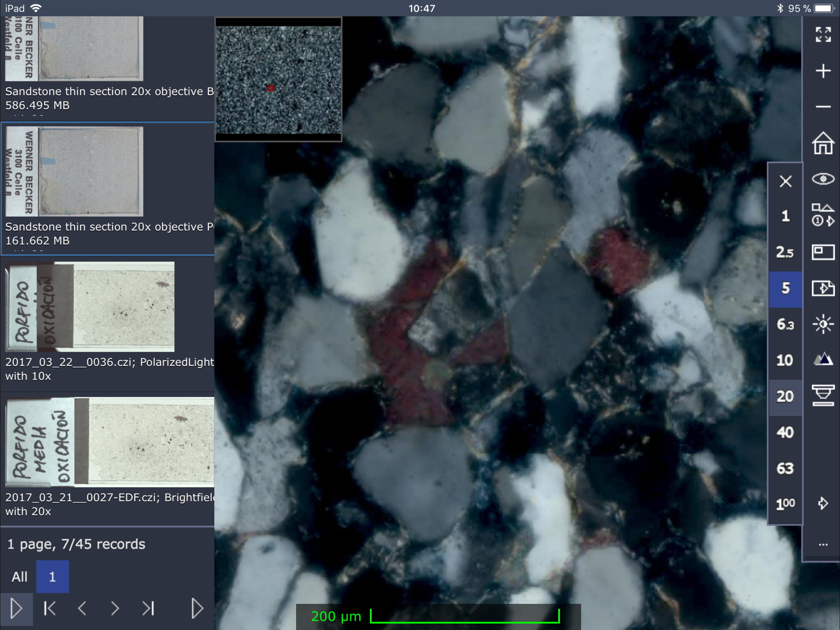Image resolution: width=840 pixels, height=630 pixels.
Task: Toggle the navigator overview rectangle icon
Action: point(823,252)
